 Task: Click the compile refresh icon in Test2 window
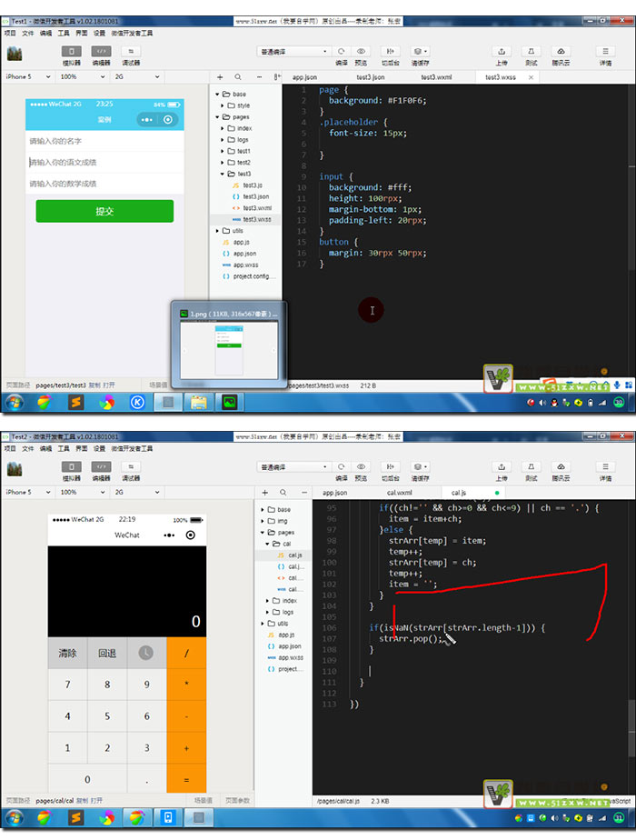(341, 466)
